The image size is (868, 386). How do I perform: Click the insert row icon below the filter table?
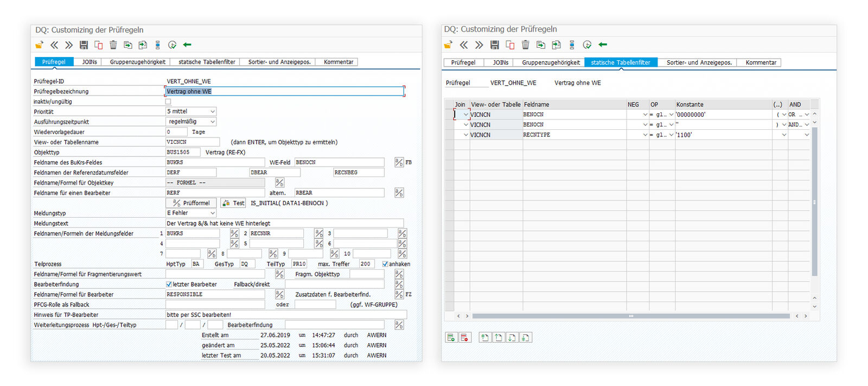(451, 338)
